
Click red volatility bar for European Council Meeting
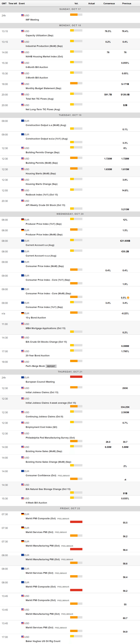tap(76, 377)
